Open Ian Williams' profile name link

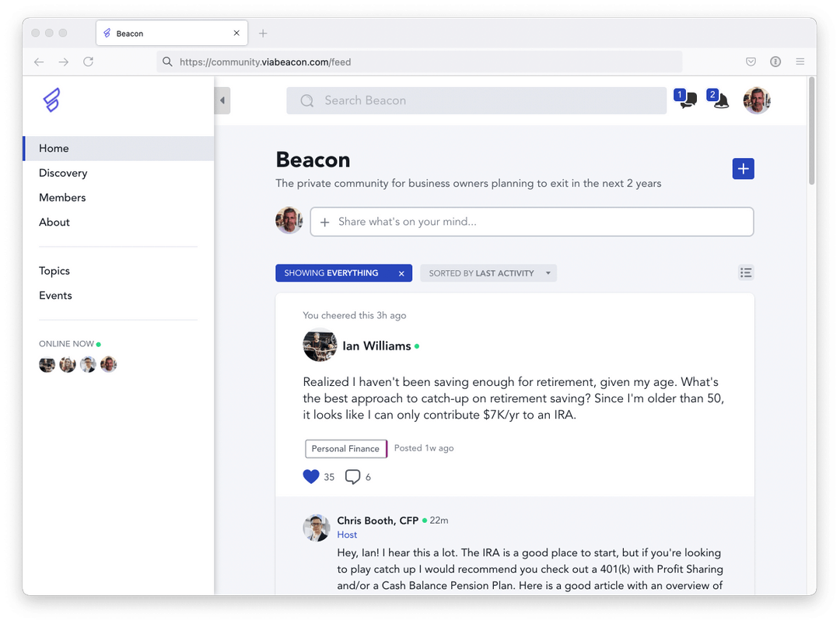coord(376,346)
